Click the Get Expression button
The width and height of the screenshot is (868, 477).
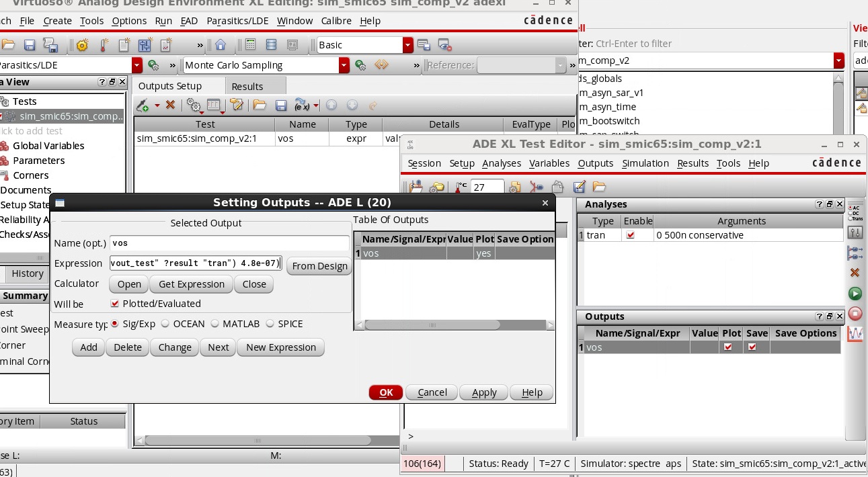[192, 284]
